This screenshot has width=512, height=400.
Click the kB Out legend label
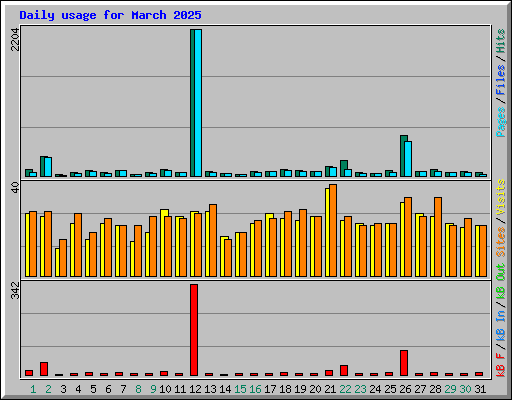click(x=501, y=282)
